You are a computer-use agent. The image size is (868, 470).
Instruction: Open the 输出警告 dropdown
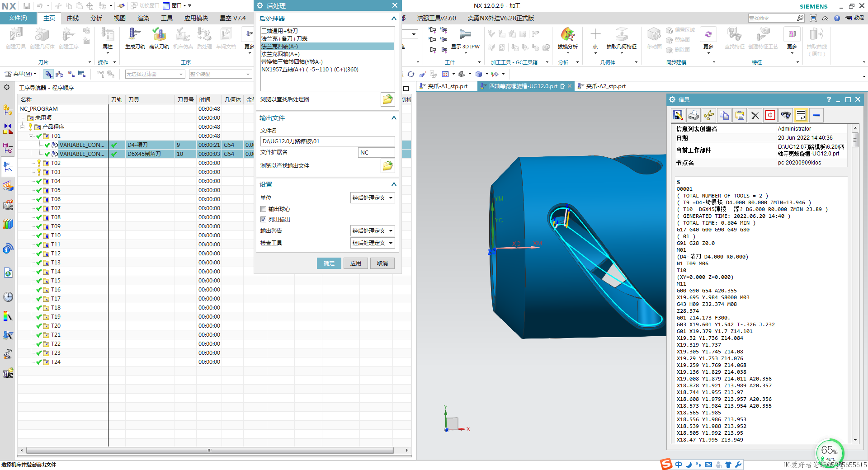click(373, 231)
